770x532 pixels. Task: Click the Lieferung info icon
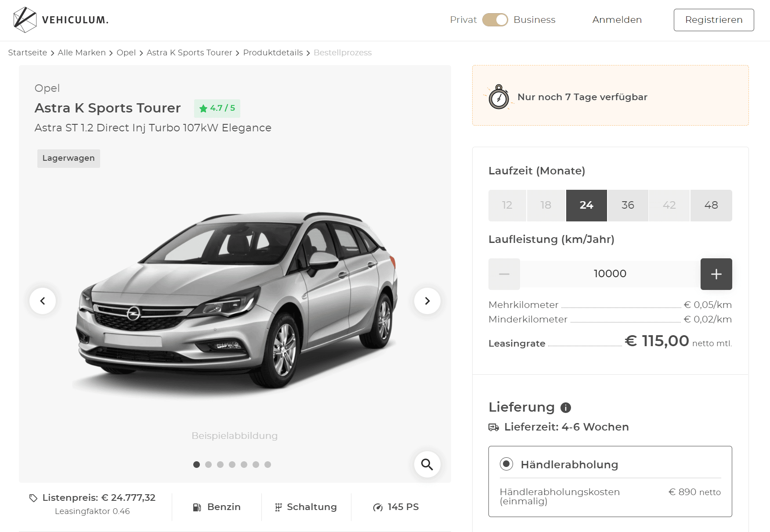coord(566,408)
